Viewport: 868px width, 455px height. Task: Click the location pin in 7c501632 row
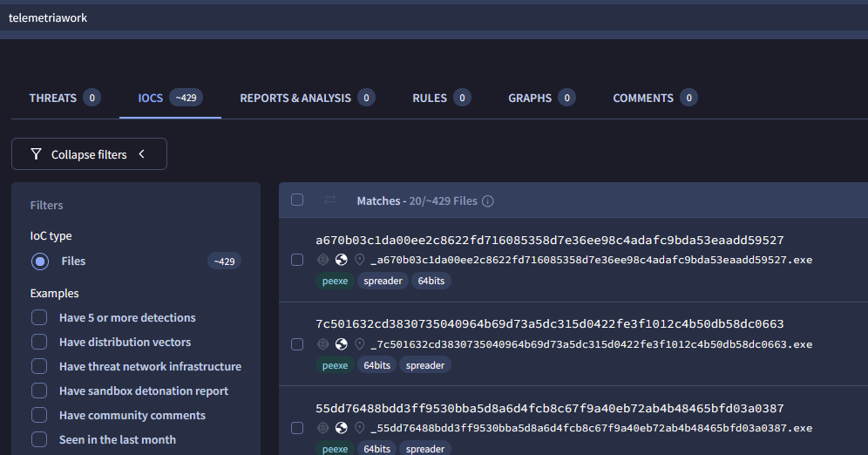click(x=360, y=343)
